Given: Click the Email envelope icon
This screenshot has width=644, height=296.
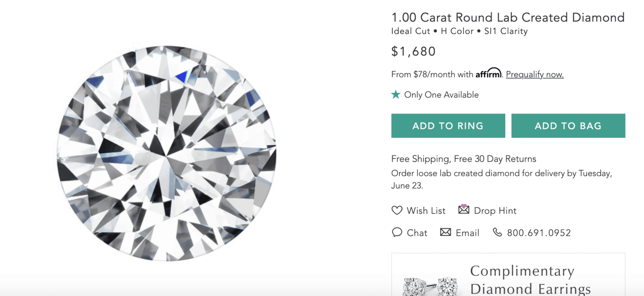Looking at the screenshot, I should tap(445, 232).
